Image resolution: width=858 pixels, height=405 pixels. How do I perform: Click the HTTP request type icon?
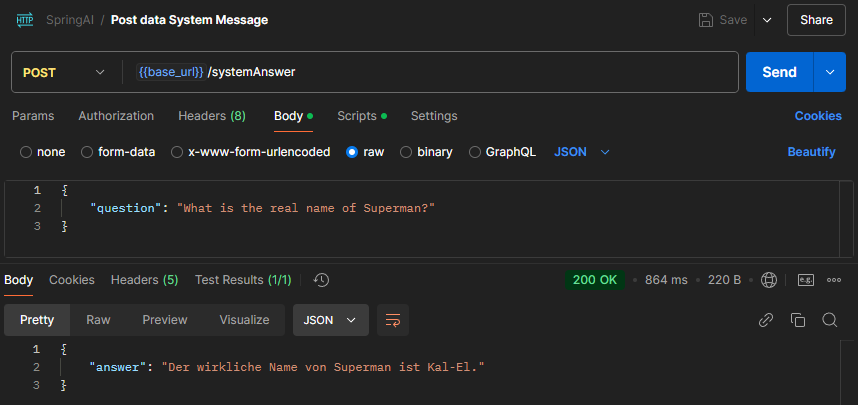[22, 20]
